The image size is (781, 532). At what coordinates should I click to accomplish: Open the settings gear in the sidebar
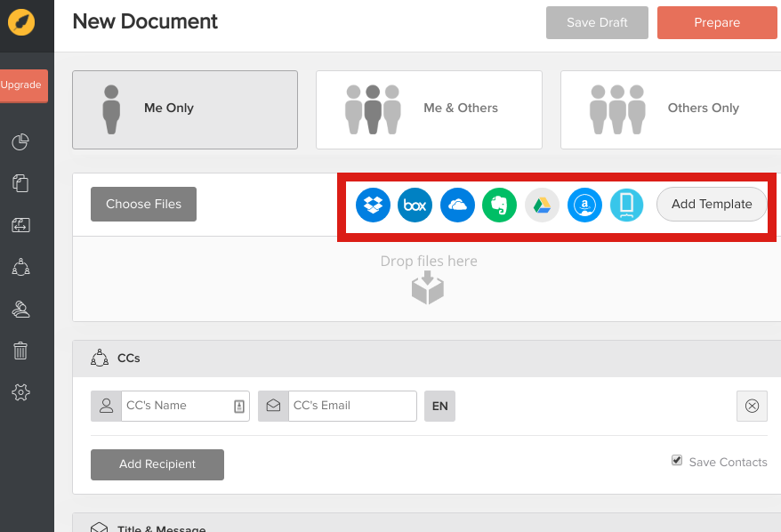click(20, 392)
